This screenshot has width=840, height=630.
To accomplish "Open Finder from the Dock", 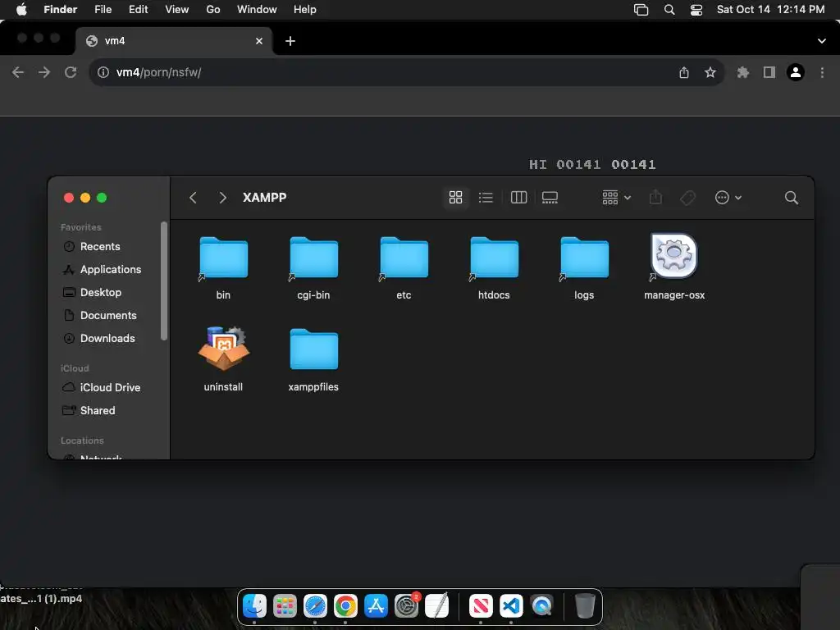I will pyautogui.click(x=254, y=606).
